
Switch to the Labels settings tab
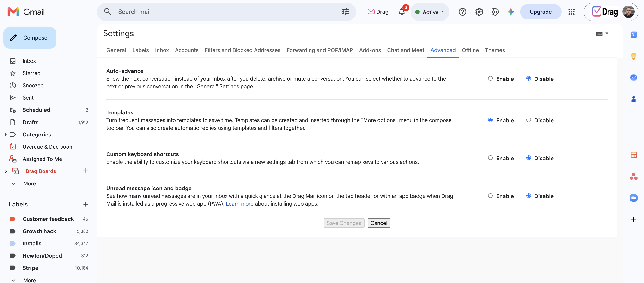click(x=140, y=50)
